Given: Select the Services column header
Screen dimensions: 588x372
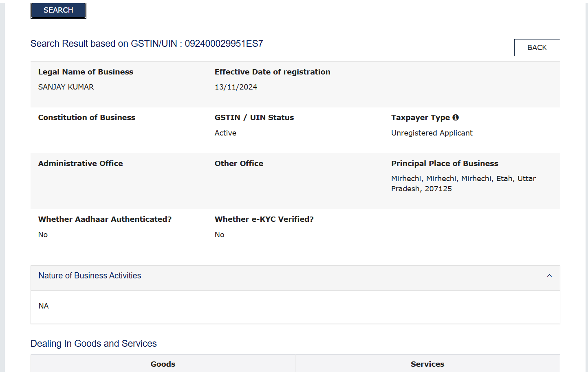Looking at the screenshot, I should coord(427,364).
